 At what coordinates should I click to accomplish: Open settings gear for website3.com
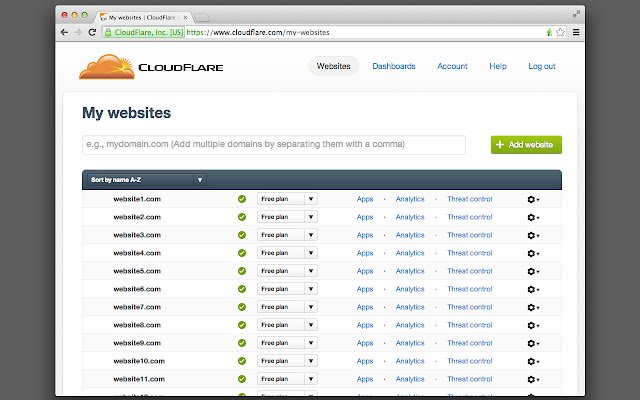click(x=533, y=235)
